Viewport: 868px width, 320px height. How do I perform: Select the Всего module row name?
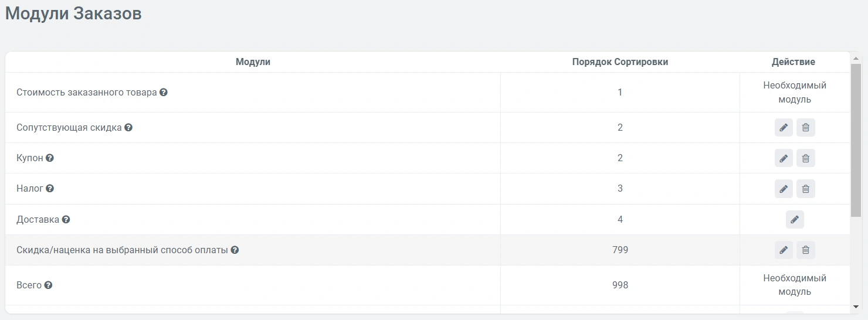[29, 285]
